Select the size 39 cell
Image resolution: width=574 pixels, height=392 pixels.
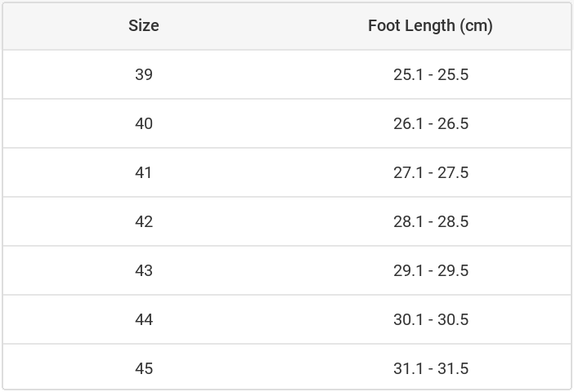pos(144,74)
